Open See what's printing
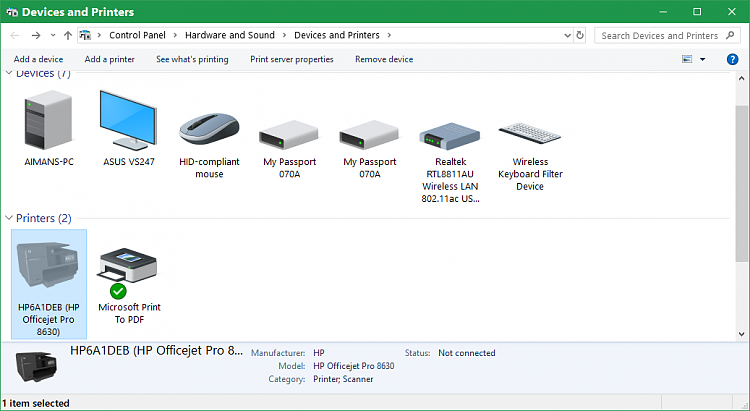The height and width of the screenshot is (411, 750). pyautogui.click(x=192, y=60)
